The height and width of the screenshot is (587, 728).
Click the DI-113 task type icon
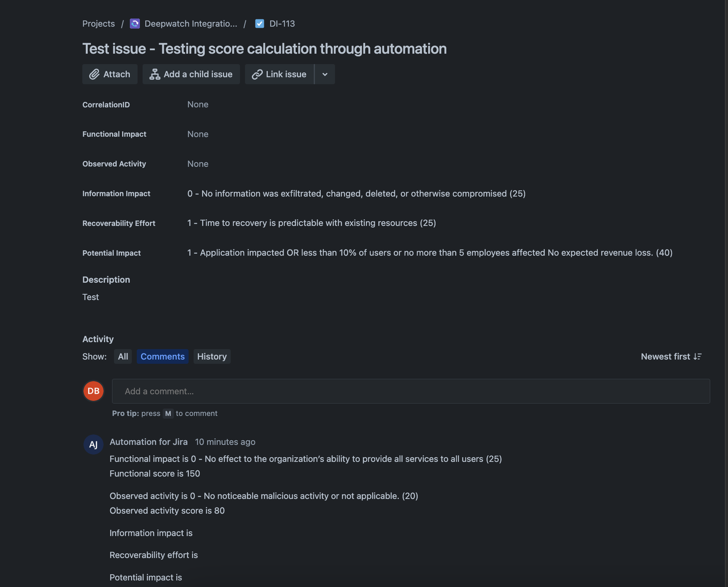pyautogui.click(x=260, y=24)
